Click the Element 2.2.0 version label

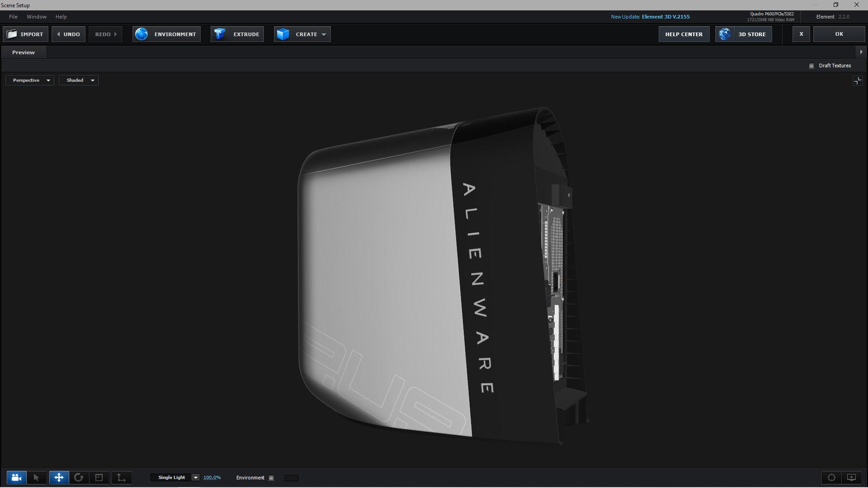pos(833,17)
